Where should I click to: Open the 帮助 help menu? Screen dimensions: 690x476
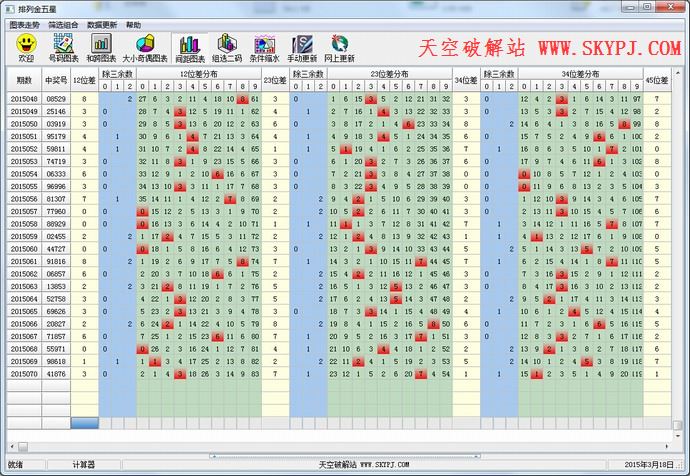pos(133,23)
